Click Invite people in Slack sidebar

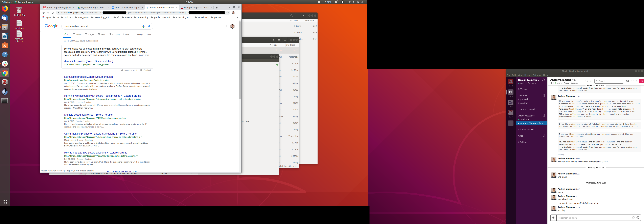tap(527, 129)
